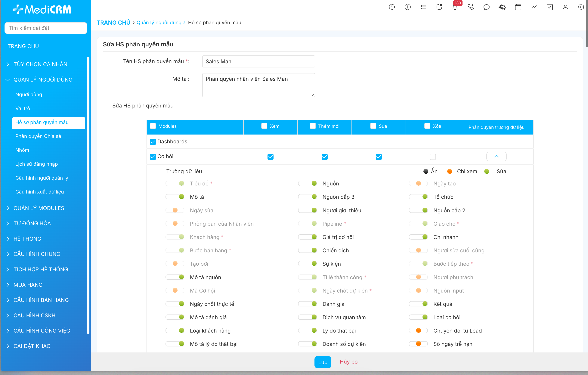The width and height of the screenshot is (588, 375).
Task: Click the Tìm kiếm cài đặt search field
Action: tap(46, 28)
